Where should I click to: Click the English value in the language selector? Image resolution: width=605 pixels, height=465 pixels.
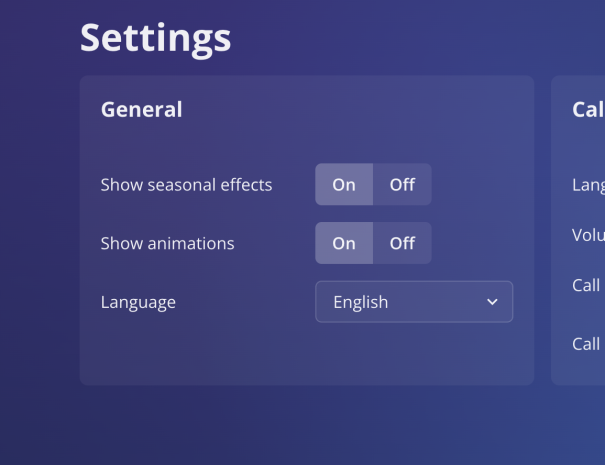[x=361, y=302]
